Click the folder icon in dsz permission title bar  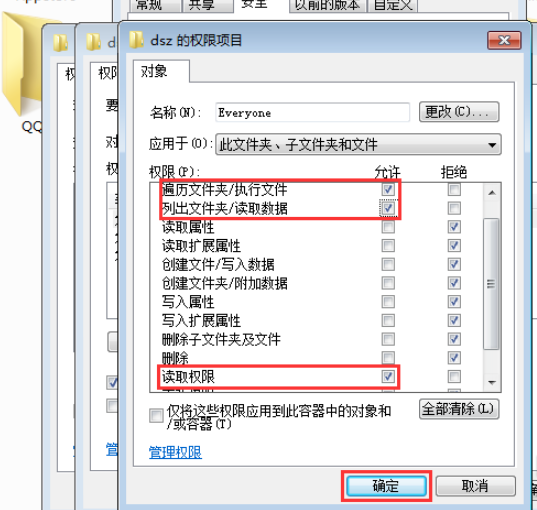pyautogui.click(x=136, y=40)
